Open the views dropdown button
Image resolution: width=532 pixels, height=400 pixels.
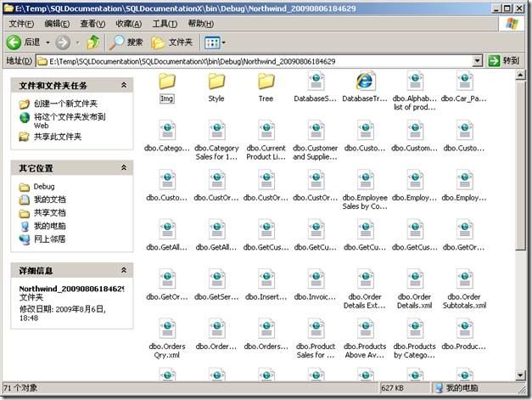(215, 42)
